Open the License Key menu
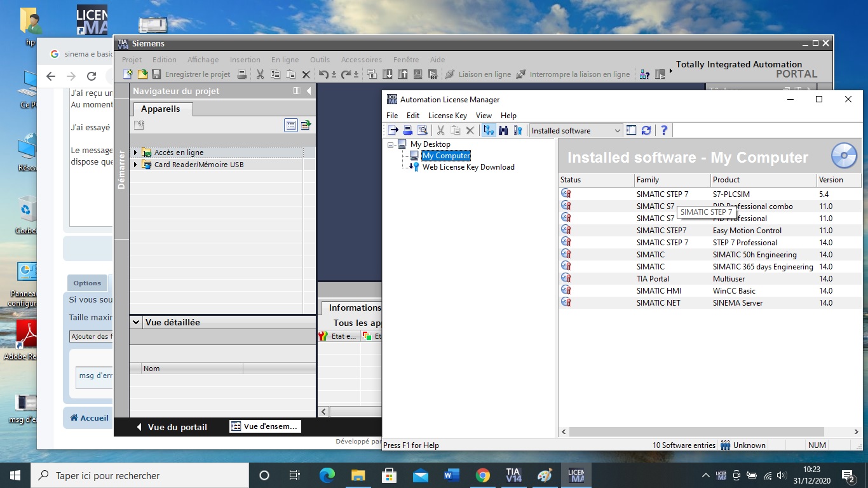 447,115
